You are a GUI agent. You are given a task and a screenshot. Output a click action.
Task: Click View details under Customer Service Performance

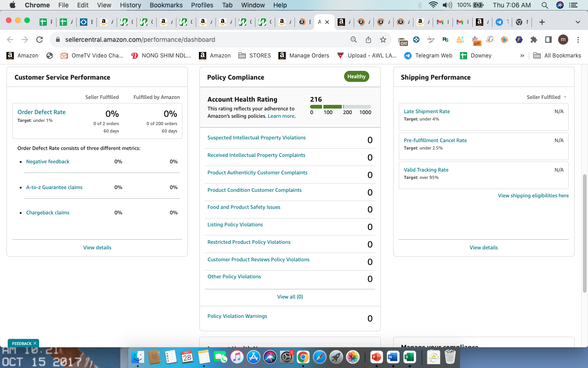[x=97, y=247]
